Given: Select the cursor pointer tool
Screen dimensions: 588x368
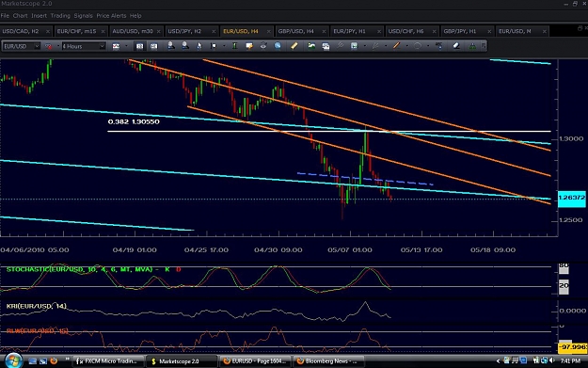Looking at the screenshot, I should [x=199, y=46].
